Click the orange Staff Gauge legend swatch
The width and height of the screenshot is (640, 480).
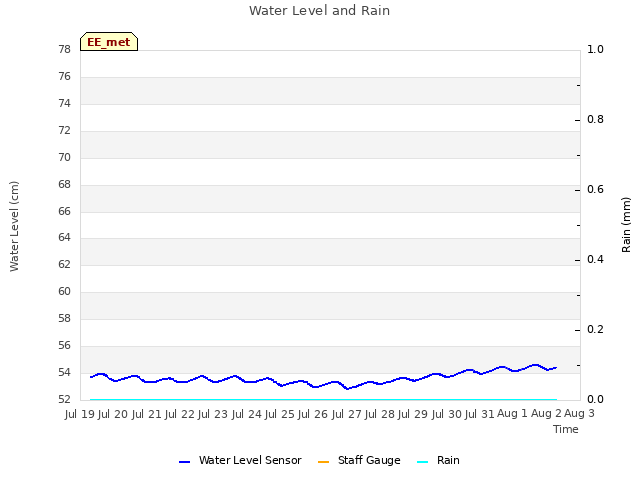[x=323, y=462]
